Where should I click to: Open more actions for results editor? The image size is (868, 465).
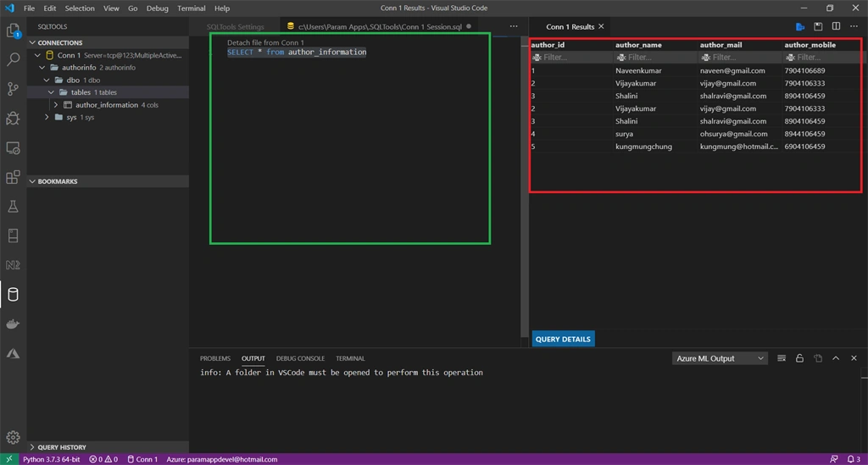(854, 26)
